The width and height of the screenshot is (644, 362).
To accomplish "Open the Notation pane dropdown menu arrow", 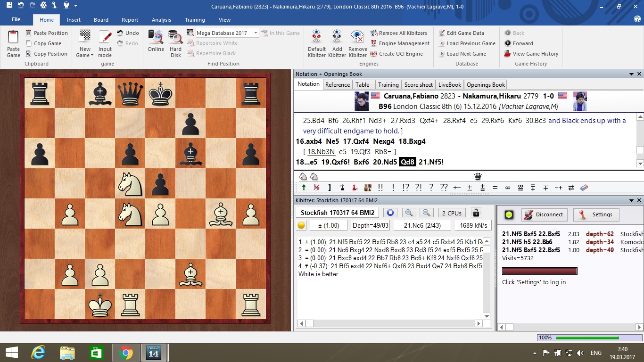I will pyautogui.click(x=631, y=74).
